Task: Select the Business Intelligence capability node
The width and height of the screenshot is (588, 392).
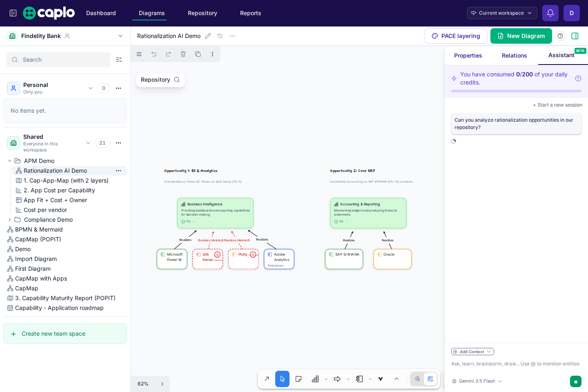Action: click(x=215, y=213)
